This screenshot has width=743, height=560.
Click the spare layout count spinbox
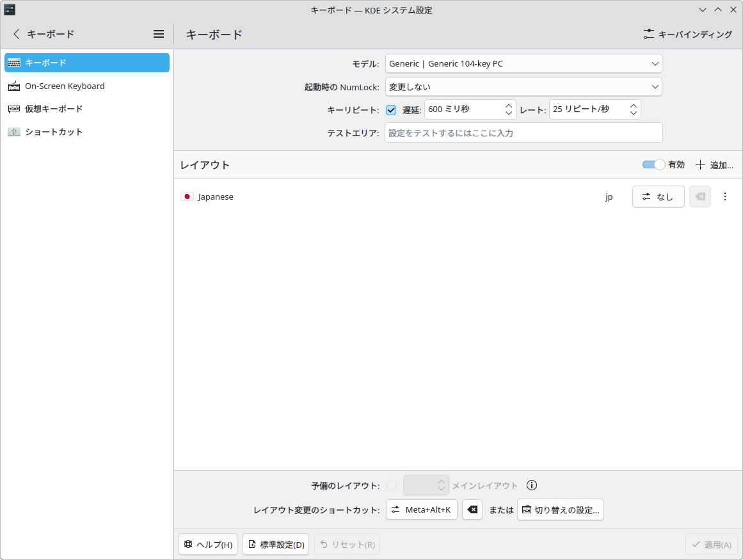(x=426, y=485)
